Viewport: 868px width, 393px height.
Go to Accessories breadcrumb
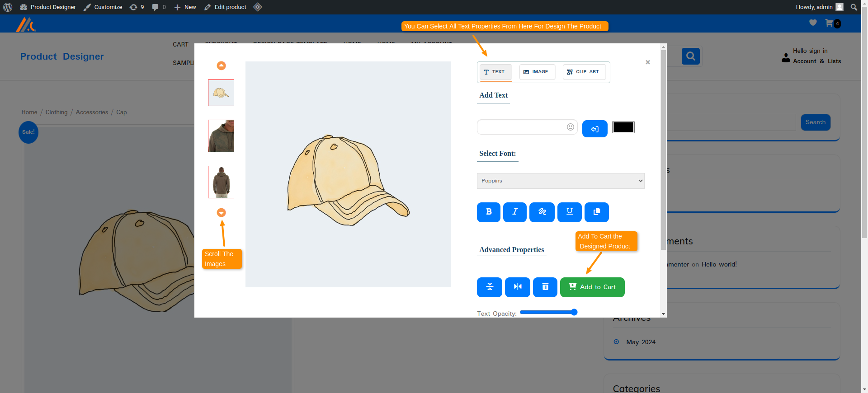(x=92, y=112)
